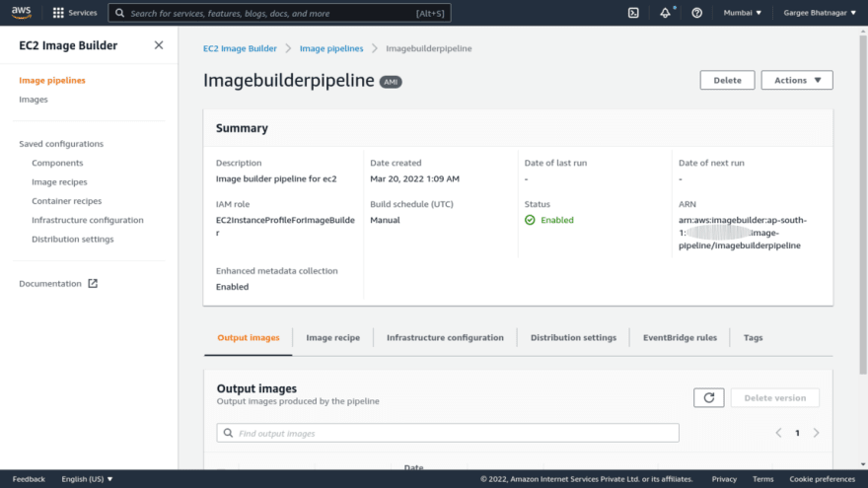This screenshot has width=868, height=488.
Task: Open the English (US) language selector
Action: click(x=87, y=479)
